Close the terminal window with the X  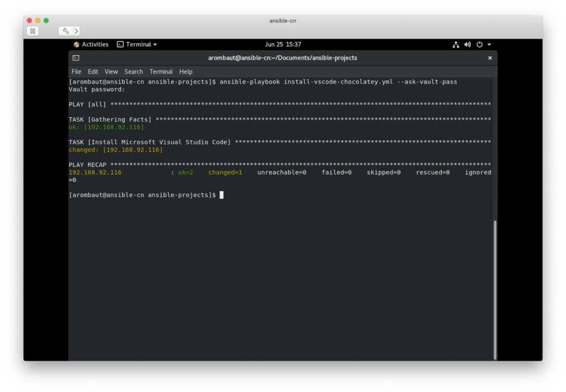pos(490,58)
